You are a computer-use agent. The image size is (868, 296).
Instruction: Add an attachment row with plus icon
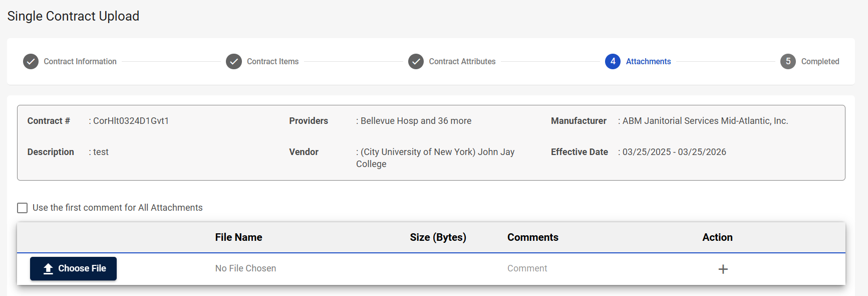pos(723,269)
